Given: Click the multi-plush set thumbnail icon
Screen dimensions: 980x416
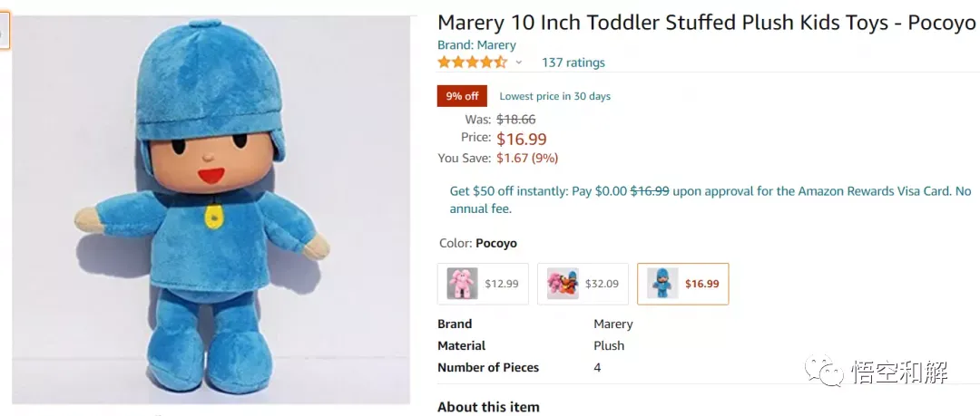Looking at the screenshot, I should [563, 284].
